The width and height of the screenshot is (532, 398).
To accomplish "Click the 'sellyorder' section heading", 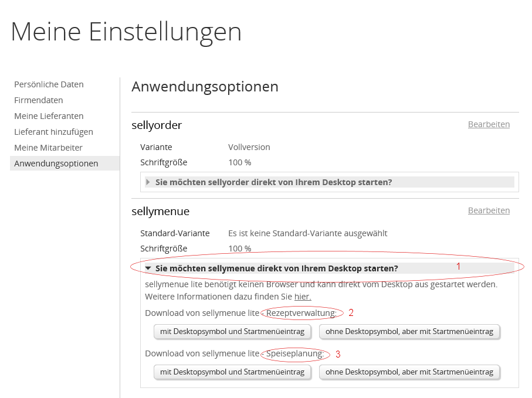I will [x=157, y=125].
